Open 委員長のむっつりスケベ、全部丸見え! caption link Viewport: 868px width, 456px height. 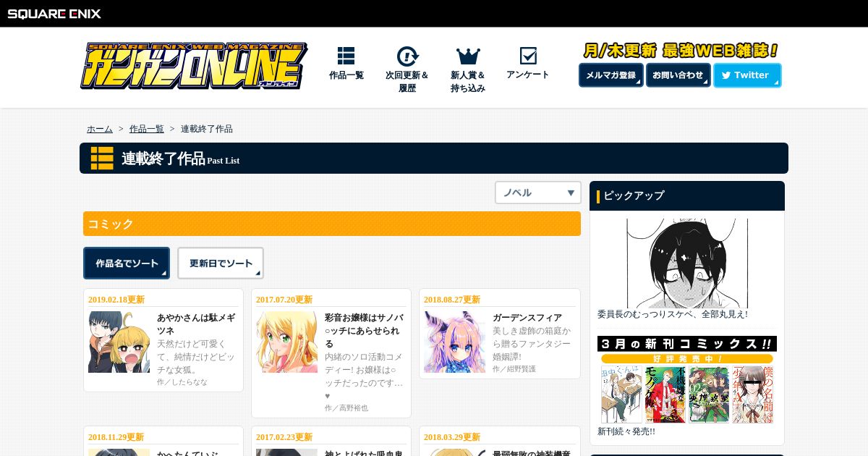pos(673,314)
